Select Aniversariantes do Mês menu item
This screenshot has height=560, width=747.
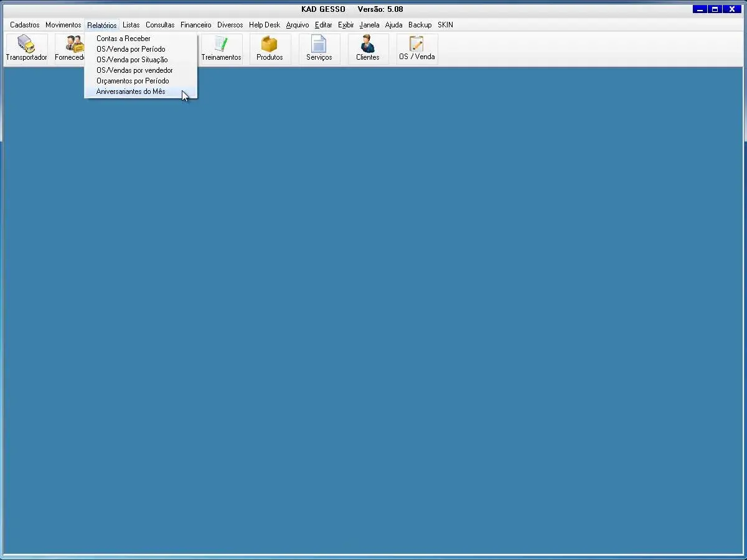(131, 91)
